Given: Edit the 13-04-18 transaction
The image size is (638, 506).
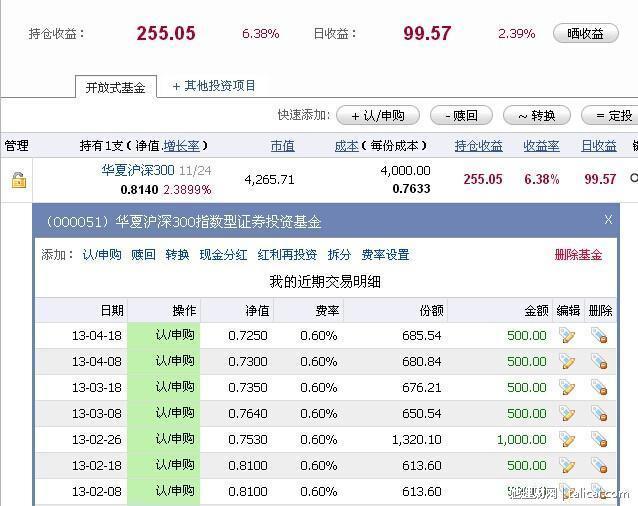Looking at the screenshot, I should pyautogui.click(x=567, y=336).
